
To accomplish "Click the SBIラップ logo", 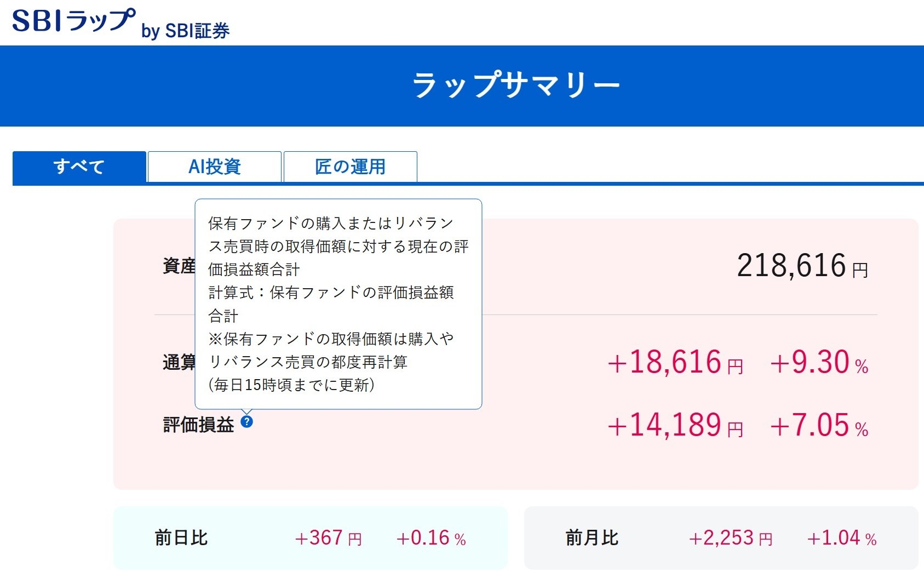I will coord(73,21).
